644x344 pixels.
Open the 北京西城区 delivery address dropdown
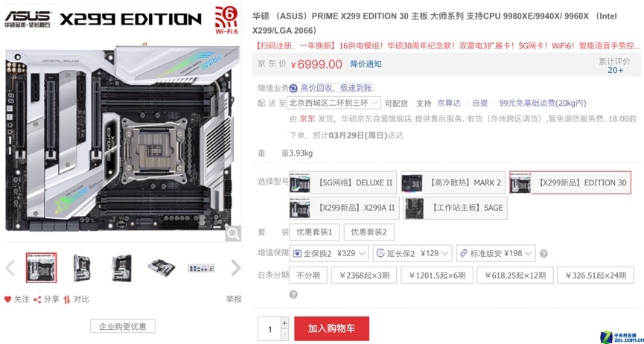[334, 103]
